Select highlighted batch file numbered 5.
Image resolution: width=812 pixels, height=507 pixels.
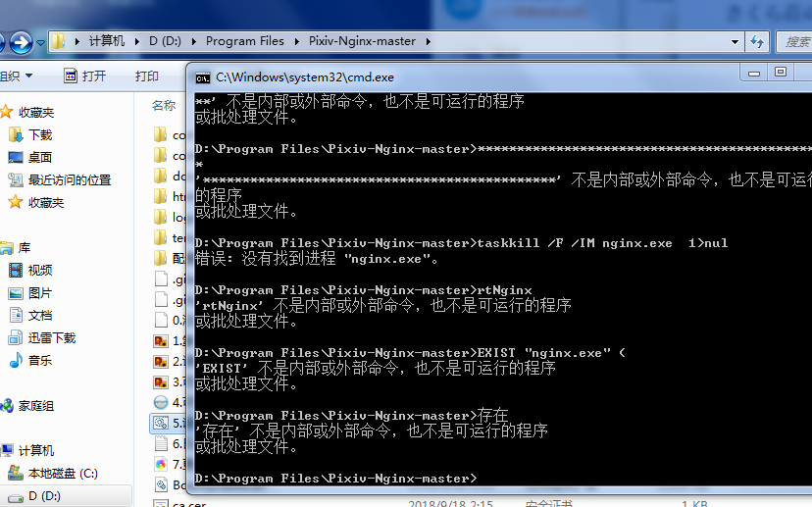pos(169,423)
